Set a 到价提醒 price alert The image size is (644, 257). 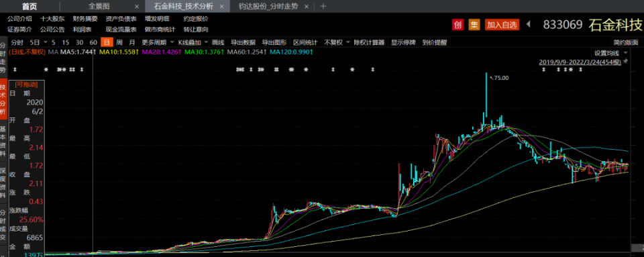[x=435, y=42]
